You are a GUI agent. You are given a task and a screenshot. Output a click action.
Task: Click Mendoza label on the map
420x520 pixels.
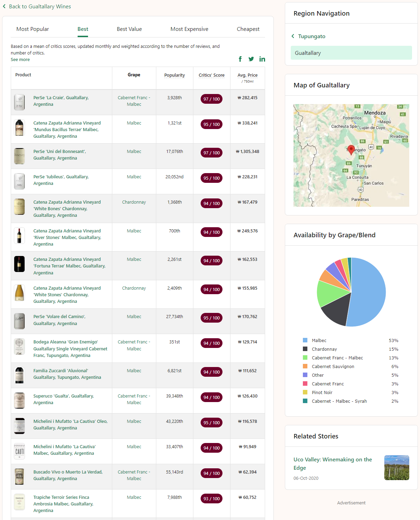click(375, 113)
